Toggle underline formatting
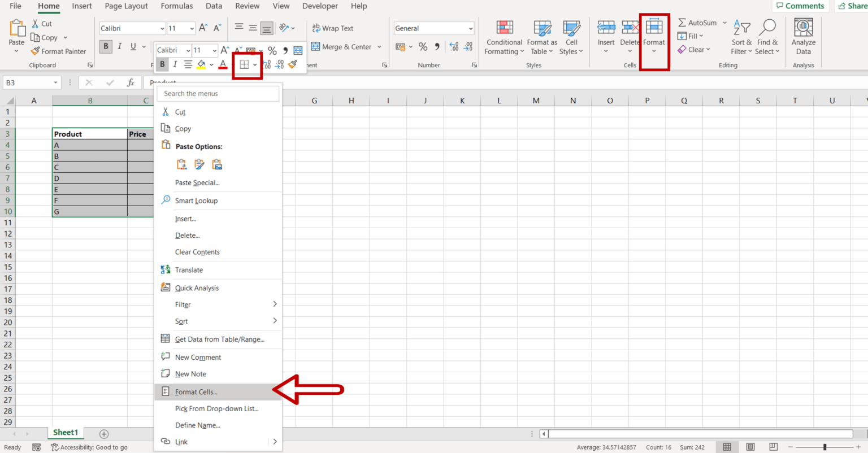 pyautogui.click(x=133, y=46)
